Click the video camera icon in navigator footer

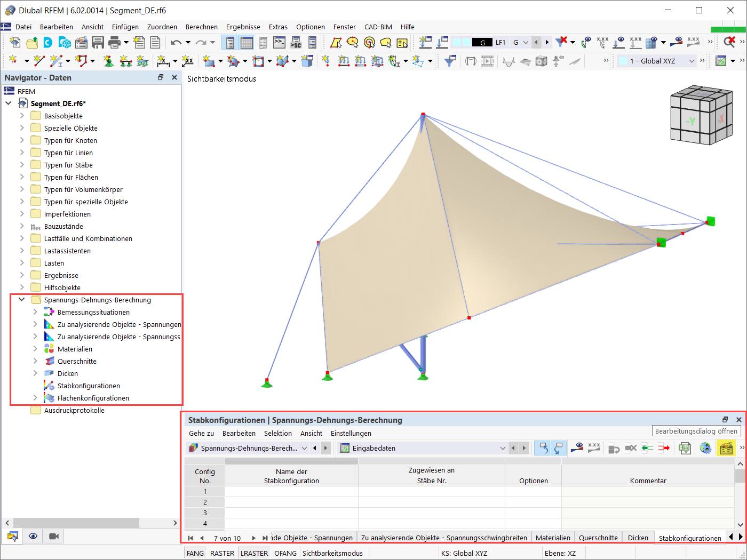click(53, 536)
